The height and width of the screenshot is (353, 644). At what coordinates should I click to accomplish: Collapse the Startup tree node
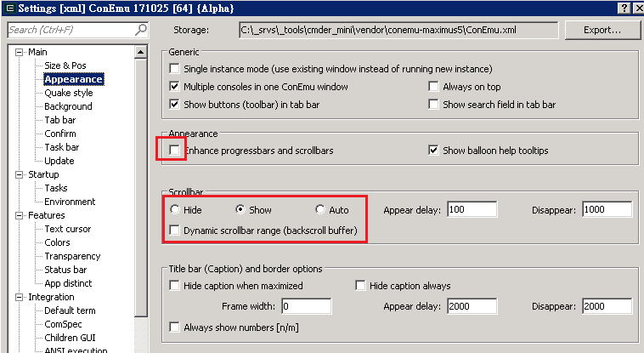[19, 174]
